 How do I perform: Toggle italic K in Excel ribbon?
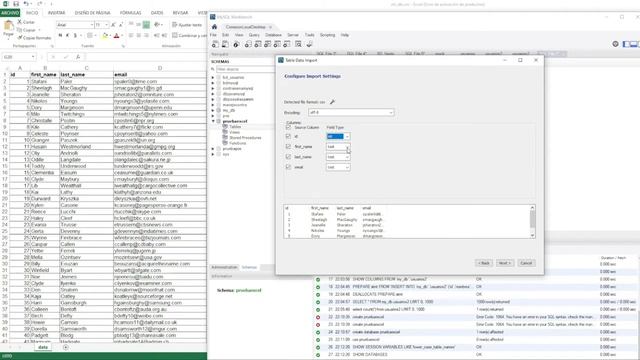click(68, 36)
